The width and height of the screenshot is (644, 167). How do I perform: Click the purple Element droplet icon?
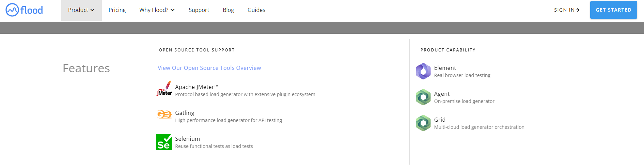[423, 71]
